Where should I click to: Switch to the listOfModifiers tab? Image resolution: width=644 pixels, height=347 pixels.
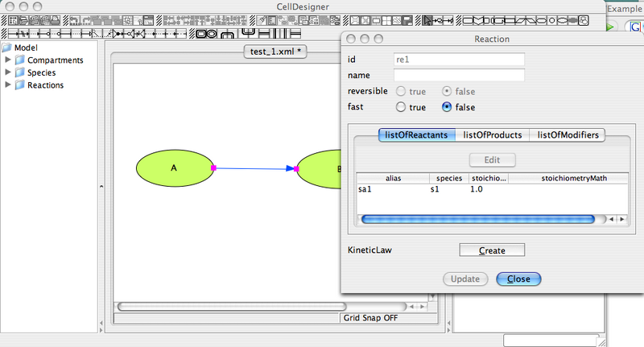click(568, 135)
